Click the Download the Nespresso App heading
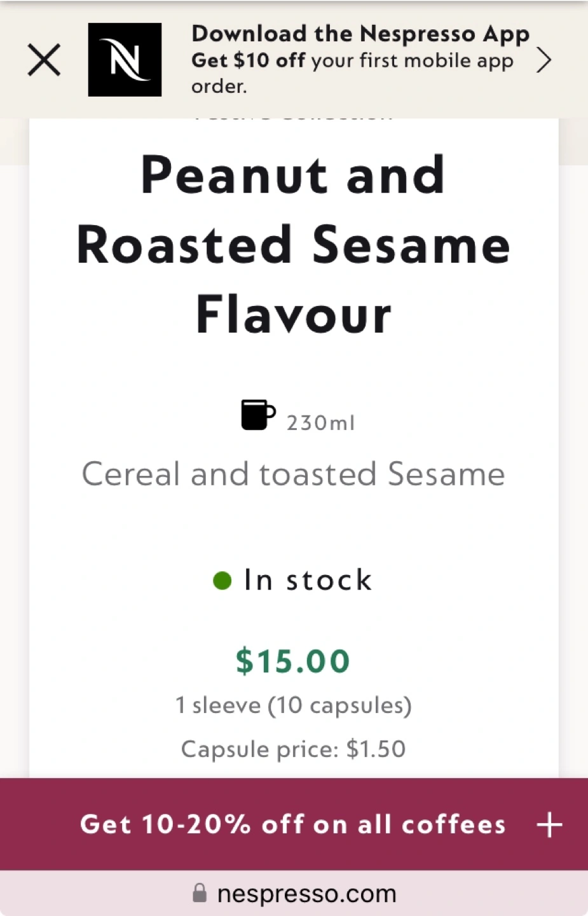The width and height of the screenshot is (588, 916). (x=360, y=34)
